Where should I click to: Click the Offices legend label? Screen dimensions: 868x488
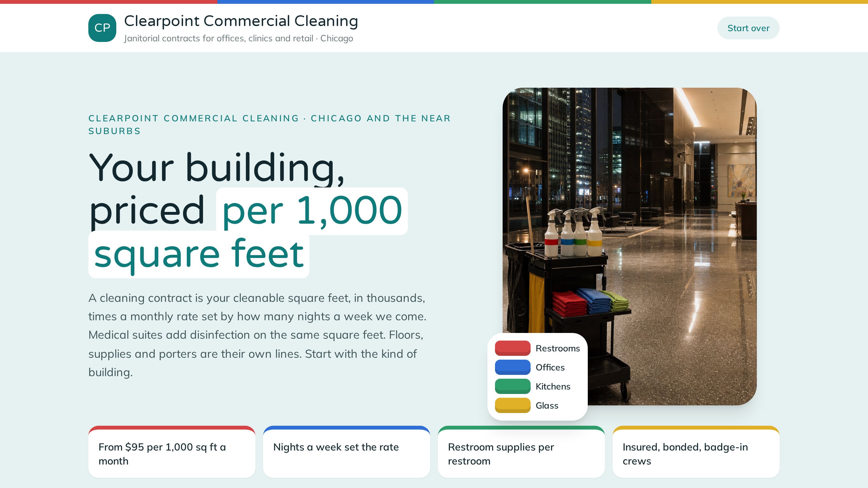click(x=550, y=367)
